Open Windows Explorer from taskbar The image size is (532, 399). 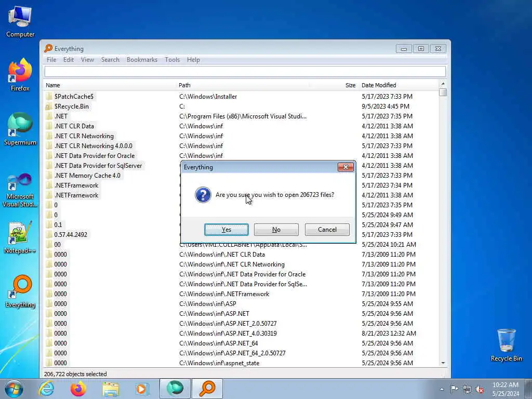coord(111,389)
